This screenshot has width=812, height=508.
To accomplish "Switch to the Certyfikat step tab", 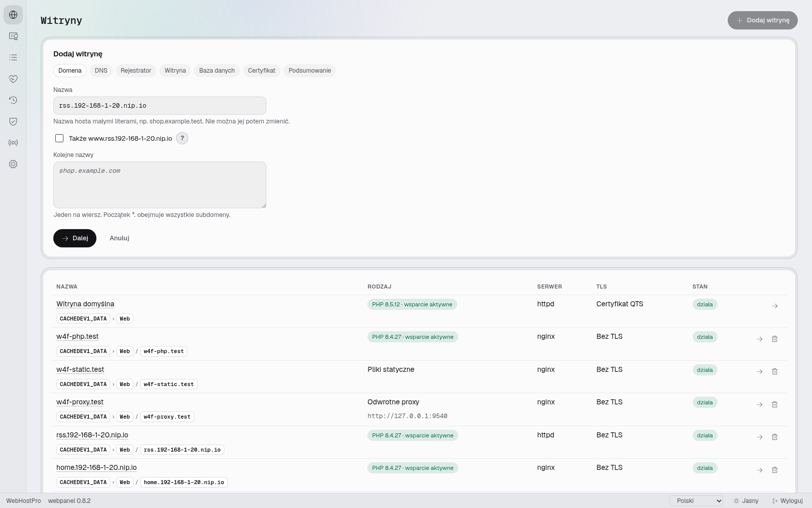I will [x=261, y=71].
